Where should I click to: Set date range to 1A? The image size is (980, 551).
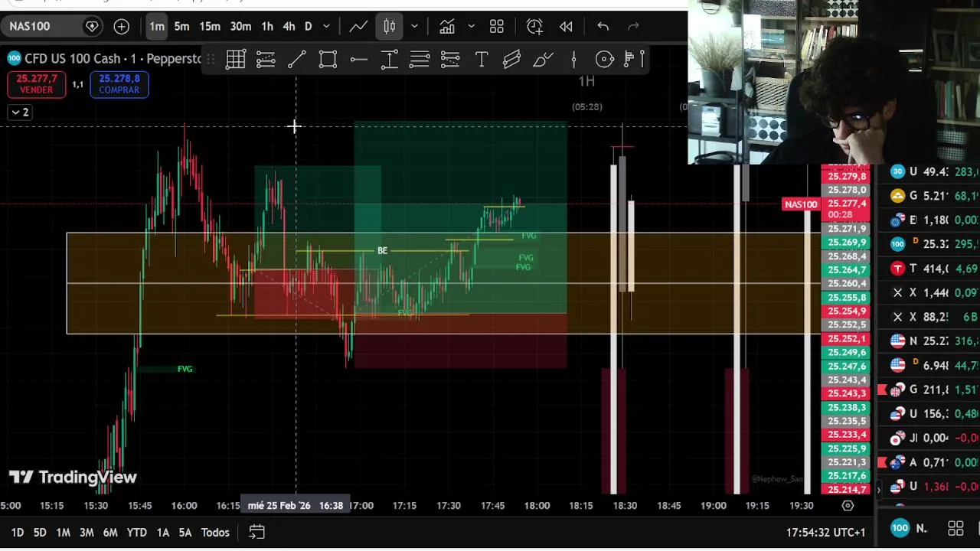tap(163, 533)
